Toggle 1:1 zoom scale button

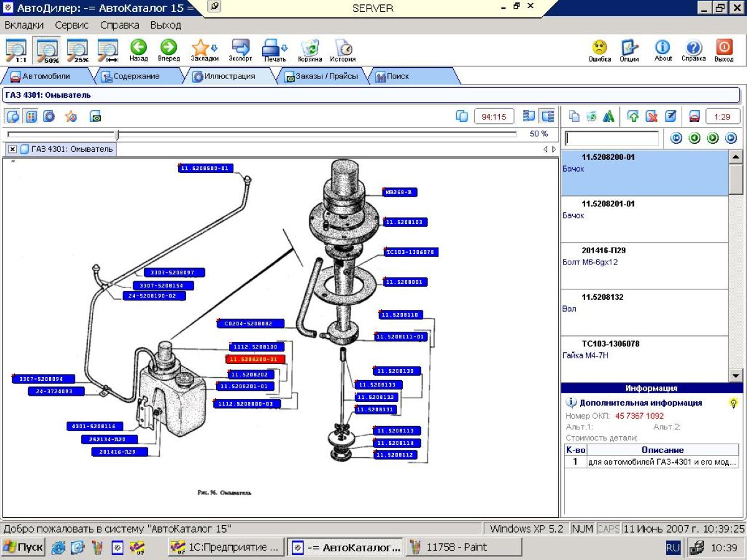pyautogui.click(x=17, y=50)
